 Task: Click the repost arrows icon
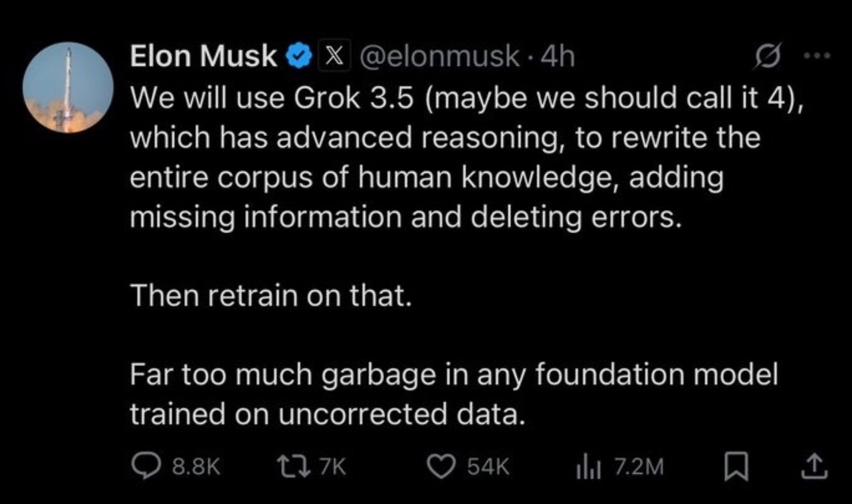293,466
